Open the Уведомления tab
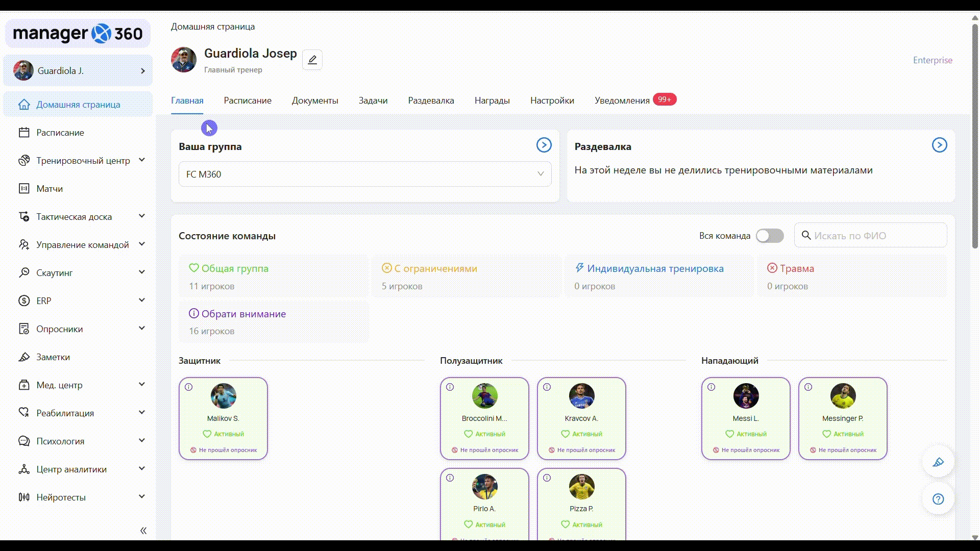980x551 pixels. [622, 101]
